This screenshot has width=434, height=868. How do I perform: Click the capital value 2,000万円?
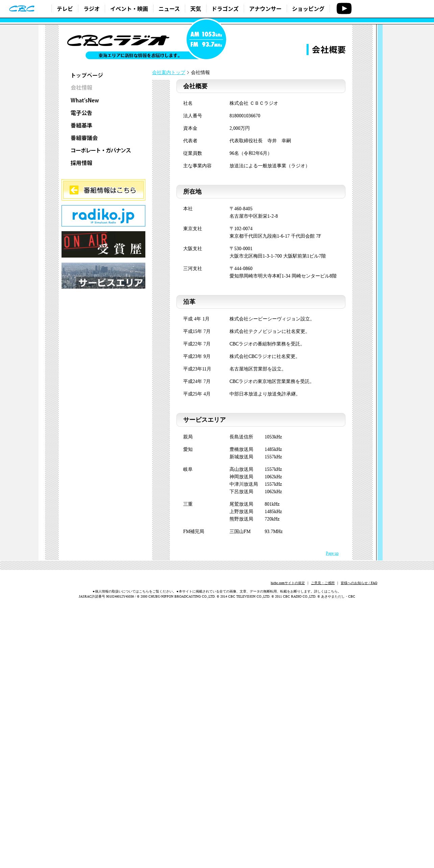(240, 128)
